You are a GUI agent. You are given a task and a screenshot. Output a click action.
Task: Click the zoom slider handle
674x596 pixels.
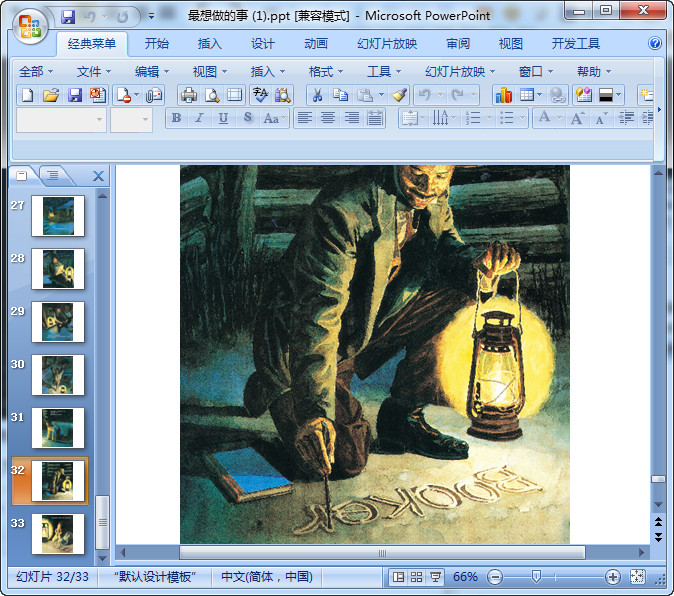coord(536,577)
